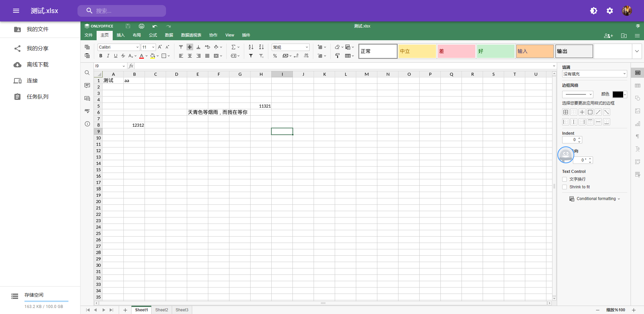This screenshot has width=644, height=314.
Task: Go to 我的文件 in the sidebar
Action: click(x=38, y=29)
